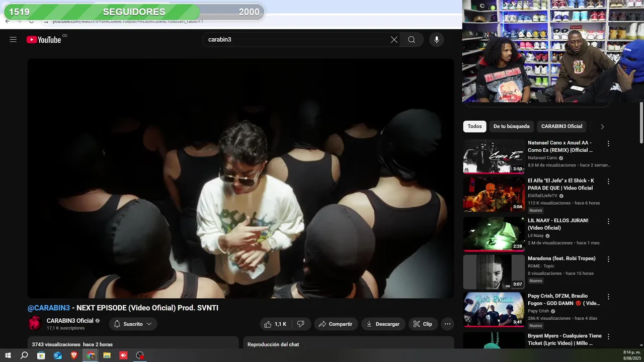
Task: Click the LIL NAAY - ELLOS JURAN! title
Action: 558,224
